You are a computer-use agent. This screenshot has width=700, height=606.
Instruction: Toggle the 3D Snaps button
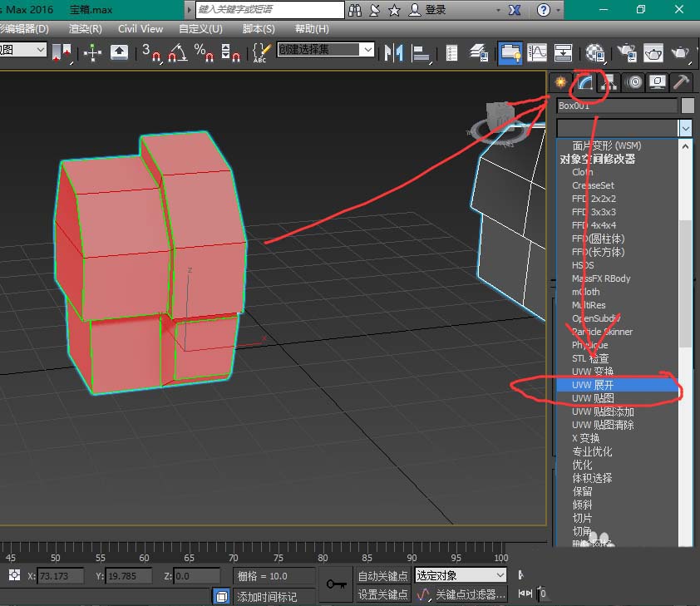(151, 52)
